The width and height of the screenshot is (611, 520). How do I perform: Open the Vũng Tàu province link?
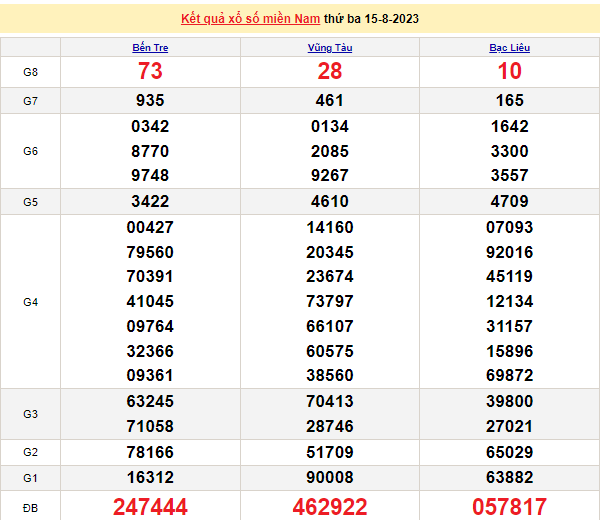pos(329,48)
